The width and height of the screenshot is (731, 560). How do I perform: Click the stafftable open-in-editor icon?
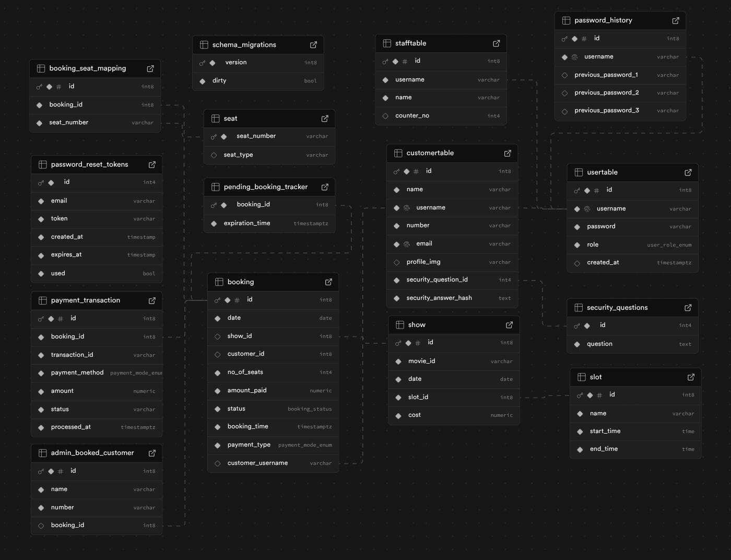tap(496, 43)
